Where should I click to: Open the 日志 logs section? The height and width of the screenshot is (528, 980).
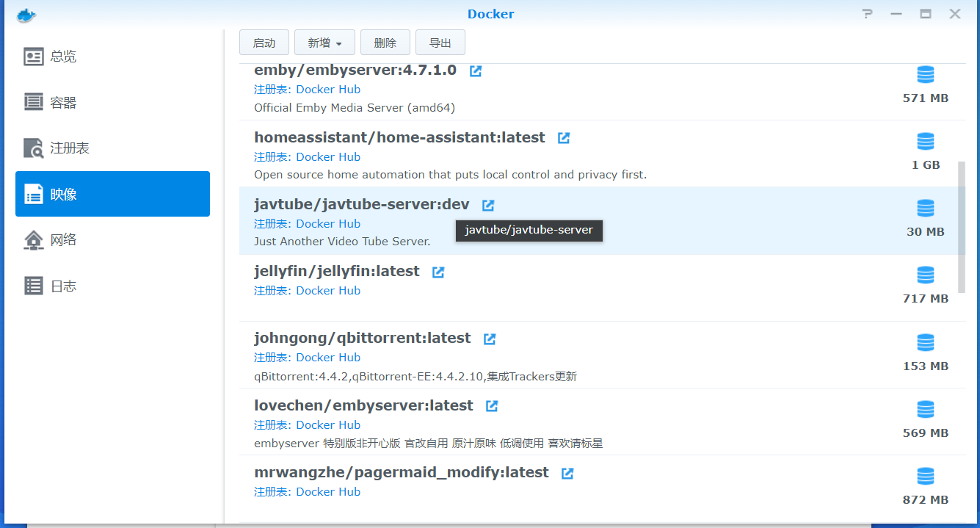click(112, 286)
